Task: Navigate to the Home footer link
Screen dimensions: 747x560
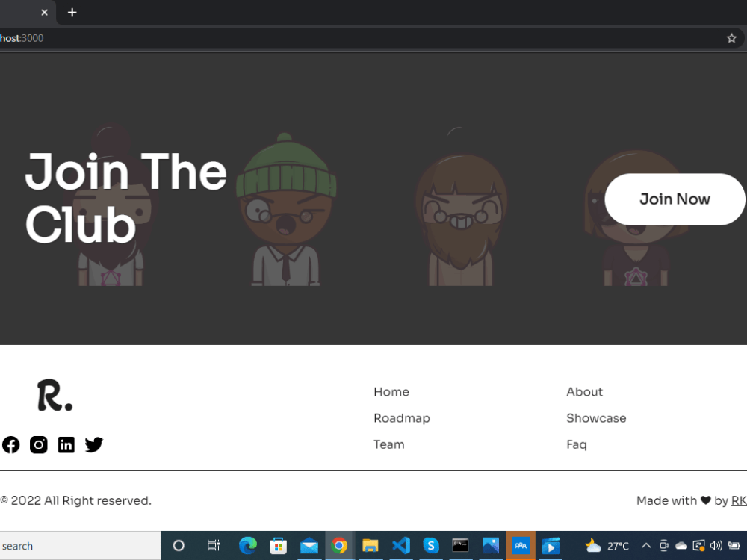Action: pos(391,391)
